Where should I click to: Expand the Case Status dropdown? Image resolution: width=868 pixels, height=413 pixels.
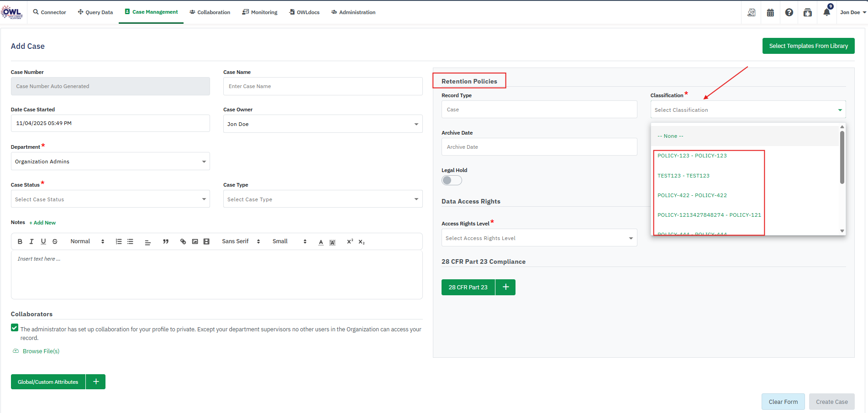110,199
